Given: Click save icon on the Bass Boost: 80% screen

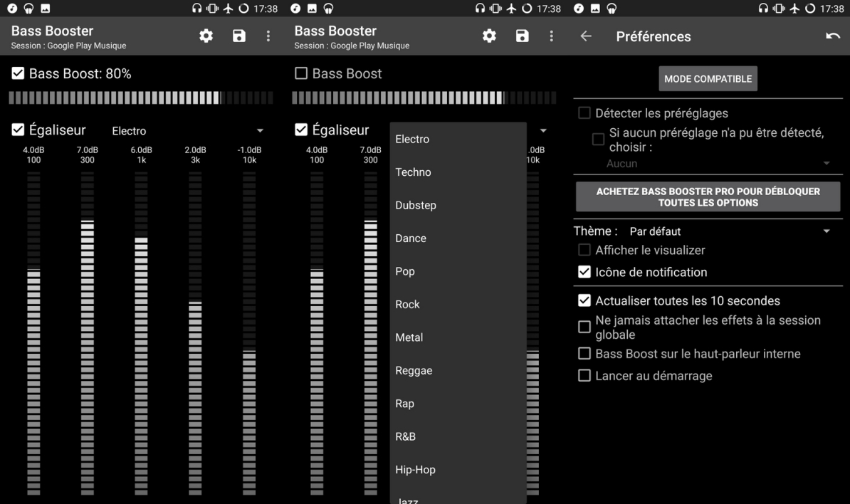Looking at the screenshot, I should (239, 36).
